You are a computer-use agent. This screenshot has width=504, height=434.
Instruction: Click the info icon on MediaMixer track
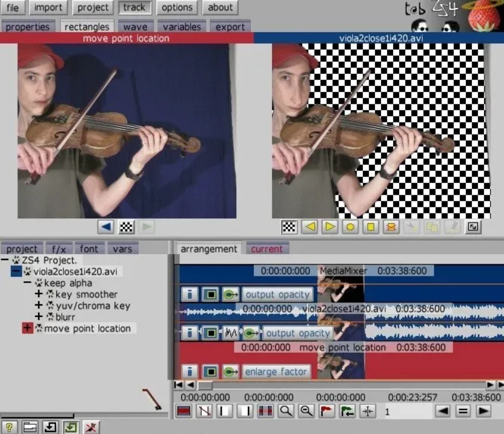pyautogui.click(x=190, y=295)
